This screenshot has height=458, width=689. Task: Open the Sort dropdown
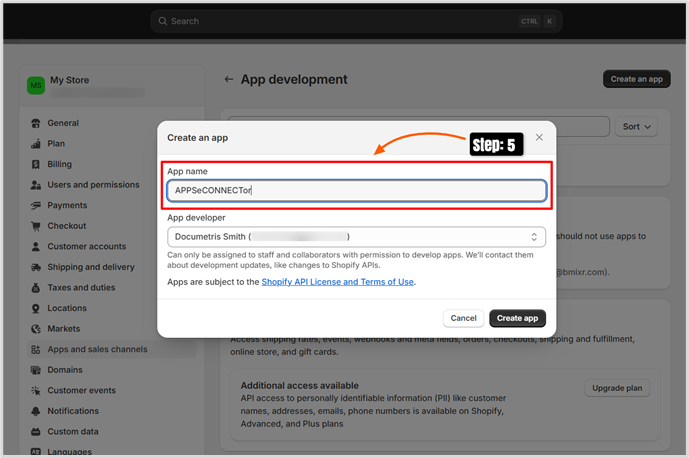click(x=636, y=127)
